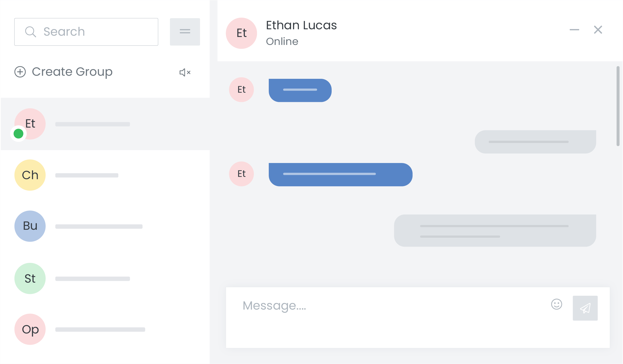The image size is (623, 364).
Task: Open the emoji picker smiley icon
Action: click(x=557, y=304)
